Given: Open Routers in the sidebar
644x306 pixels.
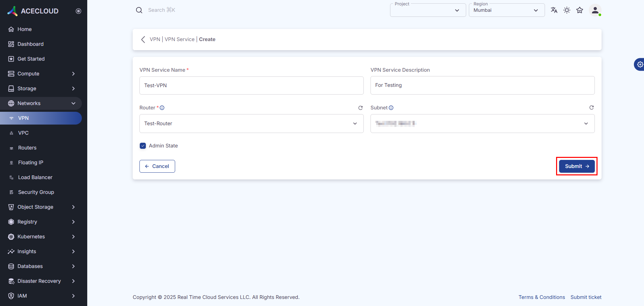Looking at the screenshot, I should [x=27, y=148].
